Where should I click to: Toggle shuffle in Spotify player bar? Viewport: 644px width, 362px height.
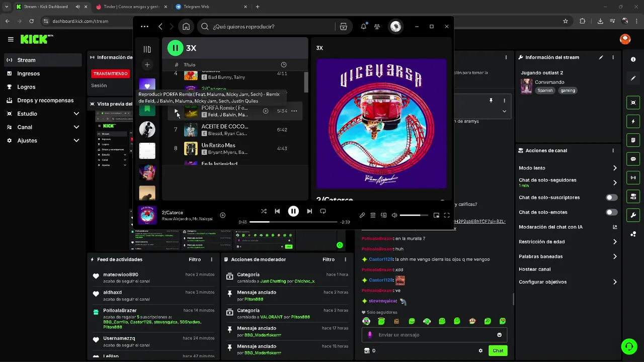tap(264, 211)
